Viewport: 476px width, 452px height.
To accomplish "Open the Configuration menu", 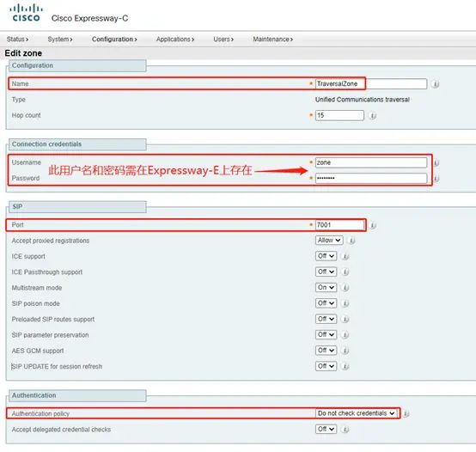I will coord(114,40).
